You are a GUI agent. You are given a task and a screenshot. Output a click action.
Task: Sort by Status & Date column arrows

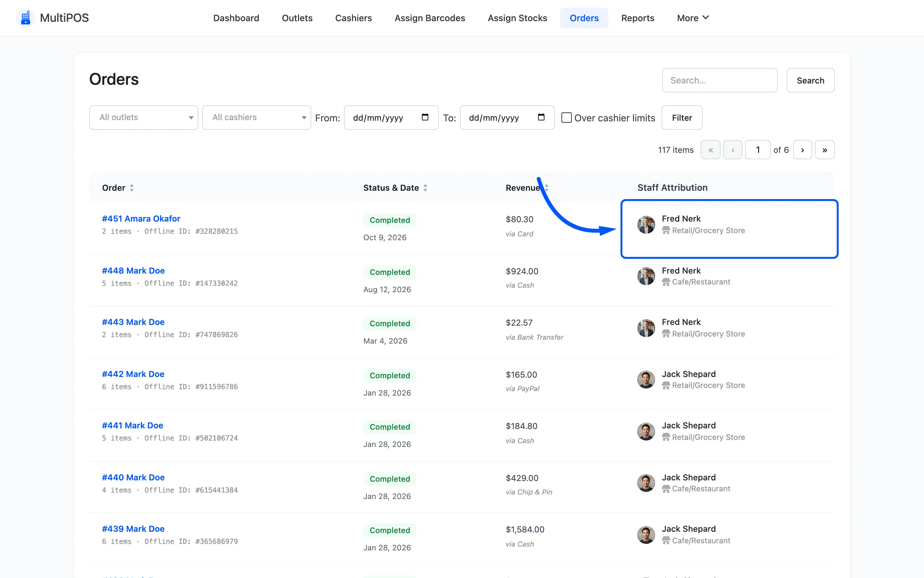pos(425,188)
